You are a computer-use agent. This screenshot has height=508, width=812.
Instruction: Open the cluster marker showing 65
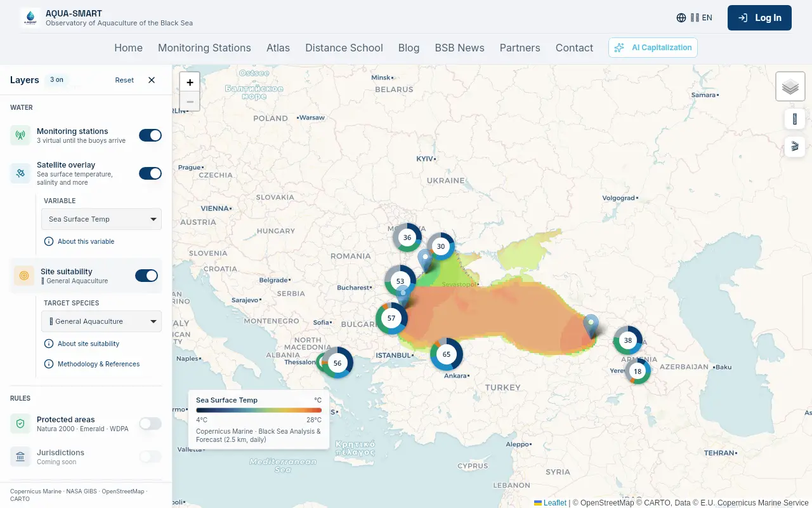pos(447,354)
